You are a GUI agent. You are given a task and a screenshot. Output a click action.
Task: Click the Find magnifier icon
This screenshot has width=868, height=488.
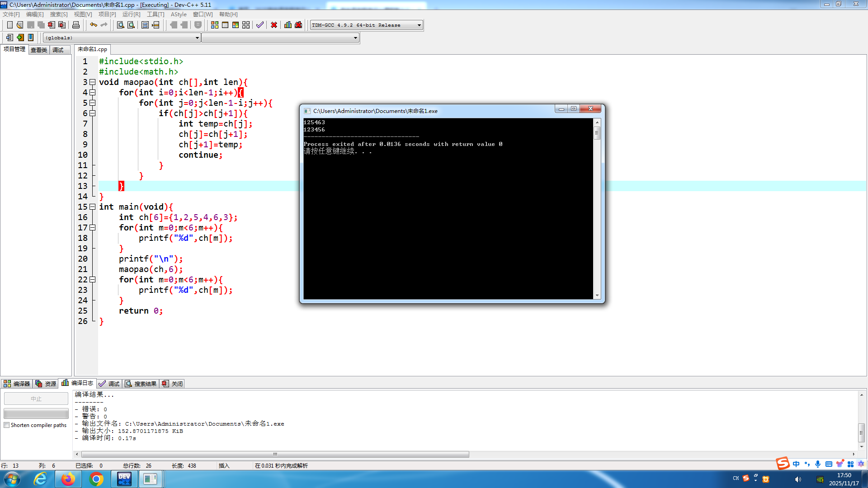(121, 25)
